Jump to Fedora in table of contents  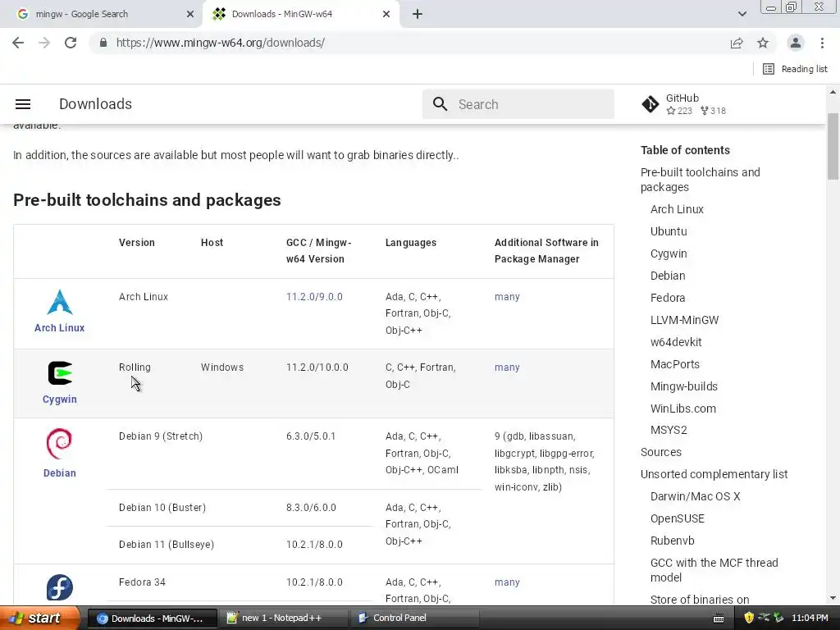click(668, 298)
